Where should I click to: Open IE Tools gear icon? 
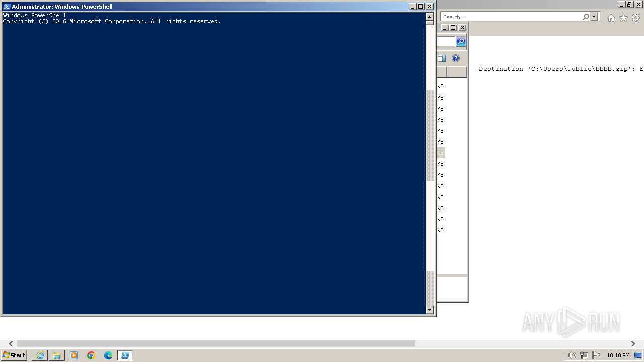pos(636,18)
